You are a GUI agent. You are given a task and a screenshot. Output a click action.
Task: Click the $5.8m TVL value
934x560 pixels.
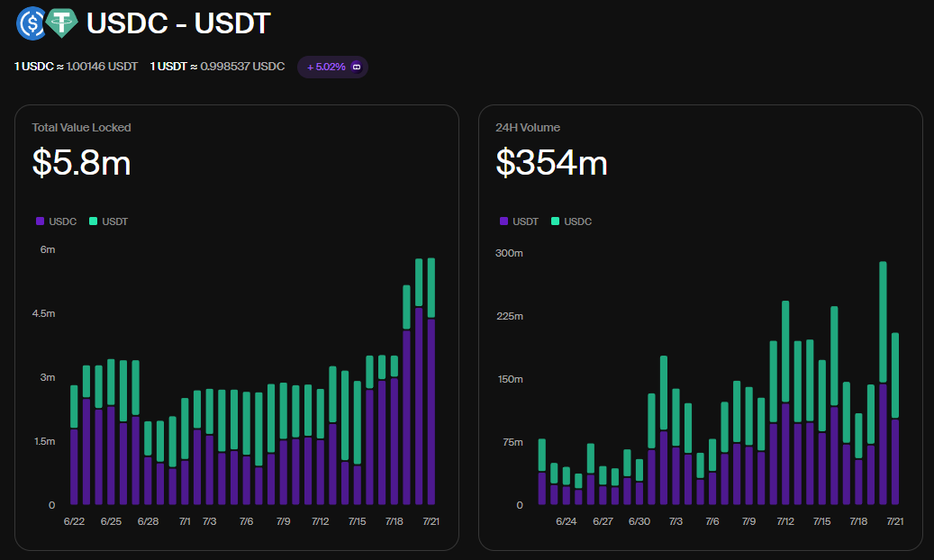pos(81,162)
